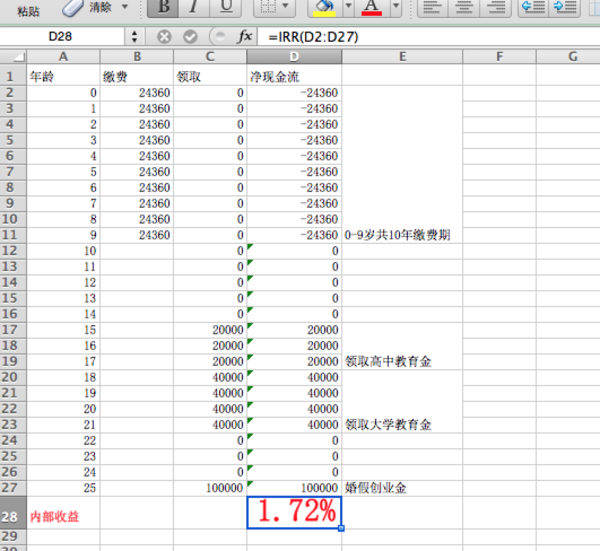Viewport: 600px width, 551px height.
Task: Increase indent of cell
Action: point(564,7)
